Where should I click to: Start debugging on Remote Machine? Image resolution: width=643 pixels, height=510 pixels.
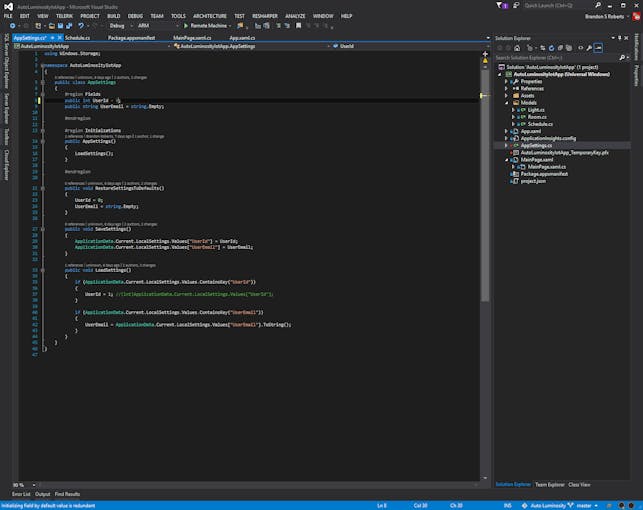[x=205, y=26]
